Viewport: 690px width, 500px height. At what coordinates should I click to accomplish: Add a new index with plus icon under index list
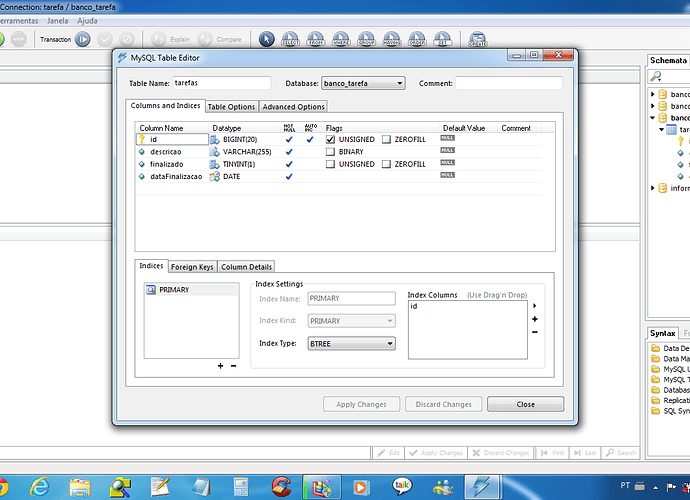[x=220, y=366]
